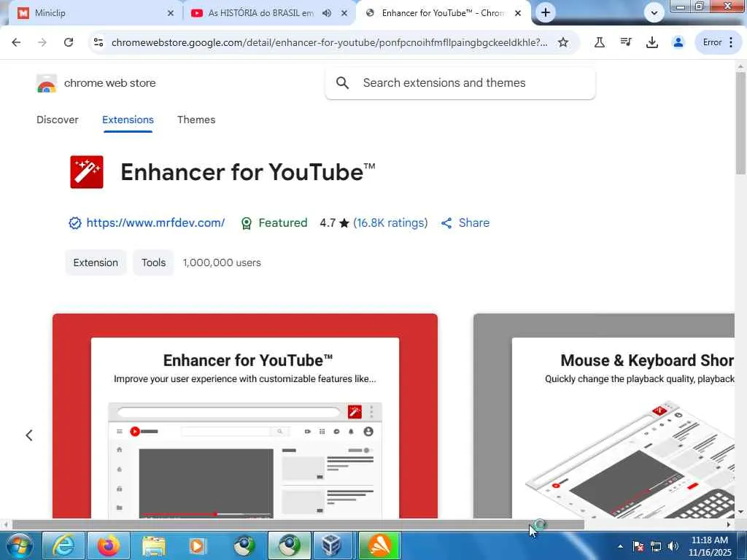Show hidden system tray icons

pos(620,546)
